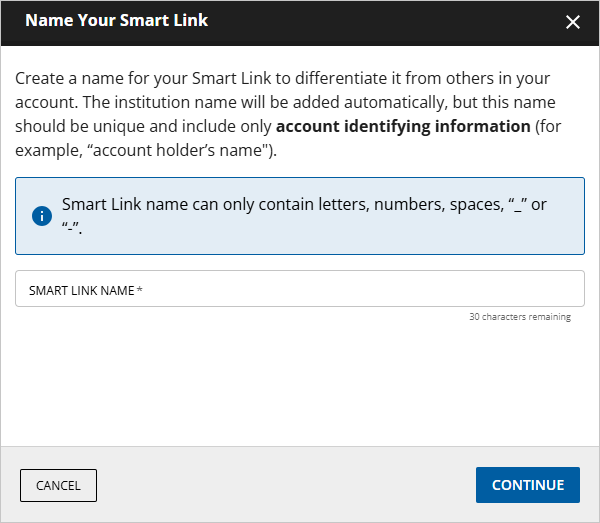Screen dimensions: 600x523
Task: Click the quoted hyphen on banner's second line
Action: click(x=71, y=229)
